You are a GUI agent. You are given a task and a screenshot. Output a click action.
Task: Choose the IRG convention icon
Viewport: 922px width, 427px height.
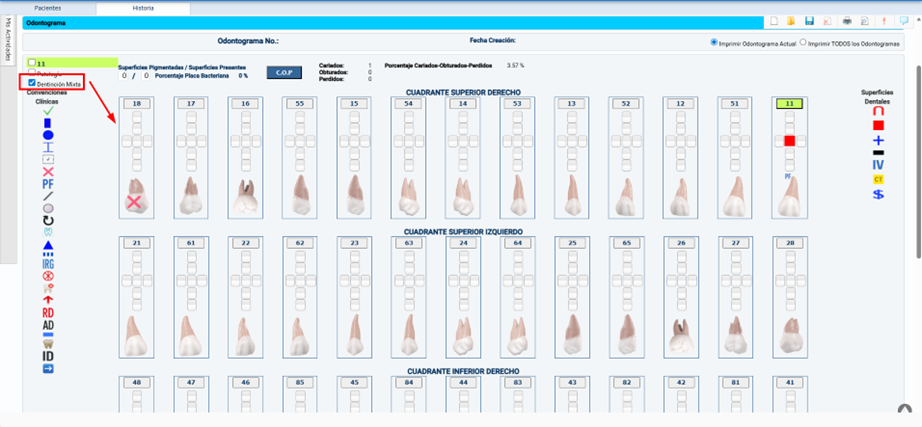click(48, 263)
